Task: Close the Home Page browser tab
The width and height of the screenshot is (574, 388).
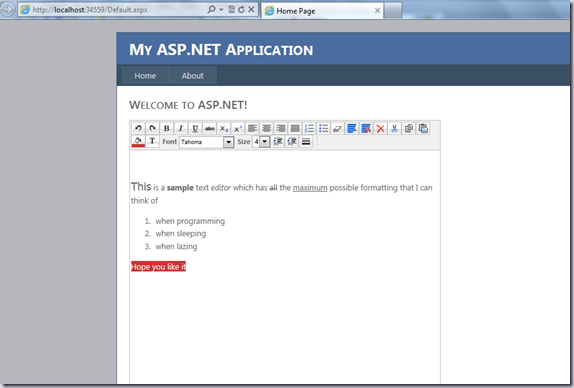Action: click(x=377, y=11)
